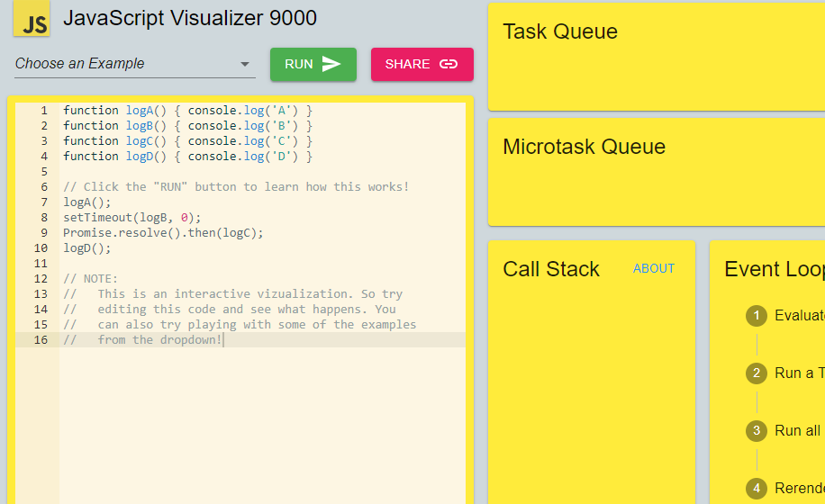Screen dimensions: 825x504
Task: Click the Event Loop heading
Action: pos(775,269)
